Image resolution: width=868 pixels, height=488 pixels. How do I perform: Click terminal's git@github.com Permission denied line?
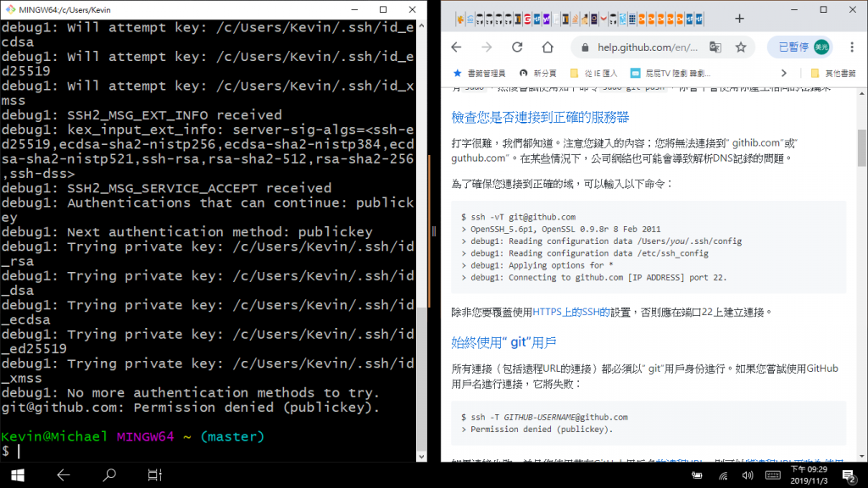[x=191, y=408]
